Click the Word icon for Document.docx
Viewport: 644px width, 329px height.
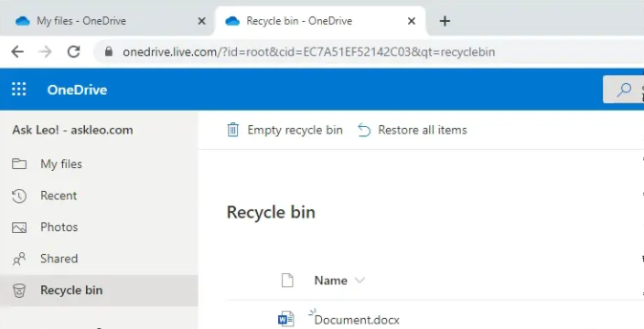(x=285, y=319)
